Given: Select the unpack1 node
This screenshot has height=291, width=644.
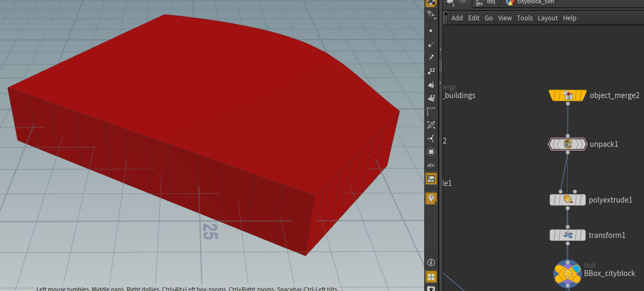Looking at the screenshot, I should click(568, 144).
